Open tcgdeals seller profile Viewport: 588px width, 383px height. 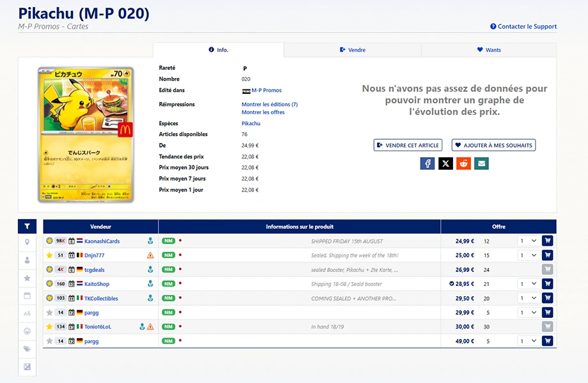[x=95, y=269]
